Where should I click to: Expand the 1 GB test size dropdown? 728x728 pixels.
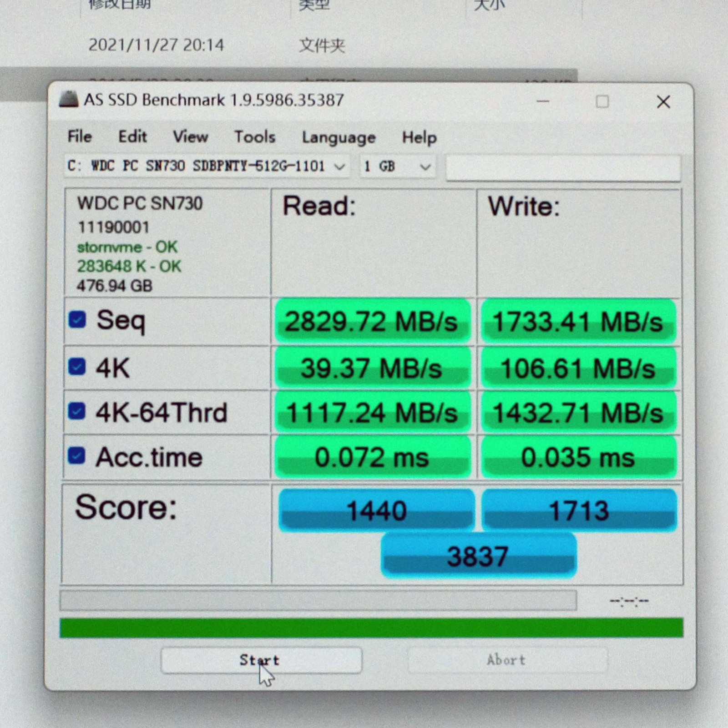(398, 167)
